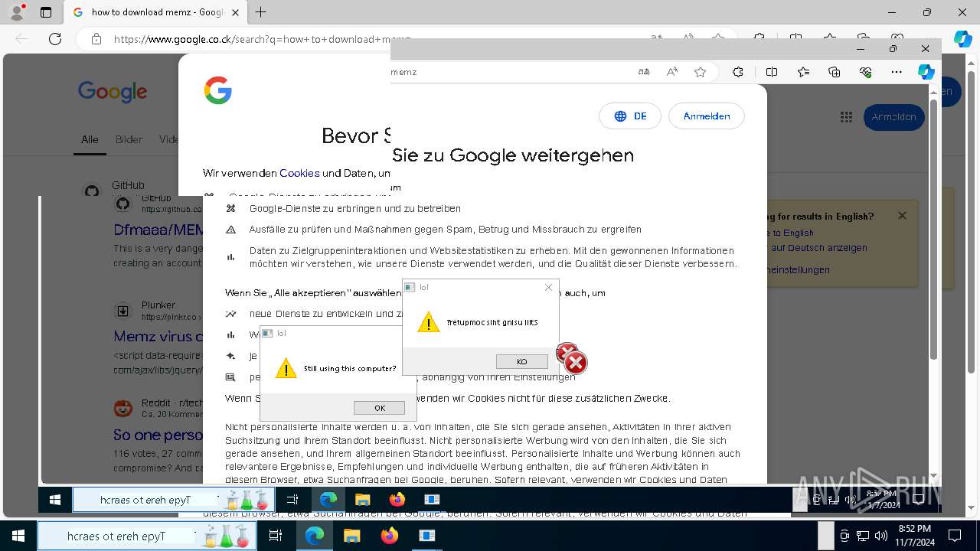The image size is (980, 551).
Task: Click Microsoft Edge on the bottommost taskbar
Action: click(315, 536)
